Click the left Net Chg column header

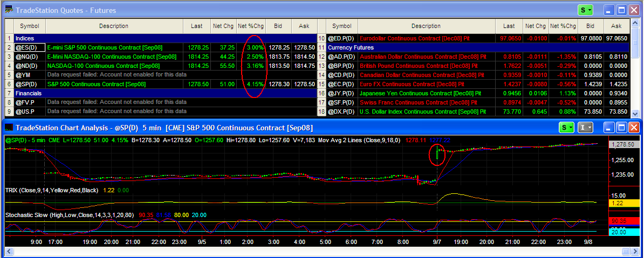pos(223,26)
